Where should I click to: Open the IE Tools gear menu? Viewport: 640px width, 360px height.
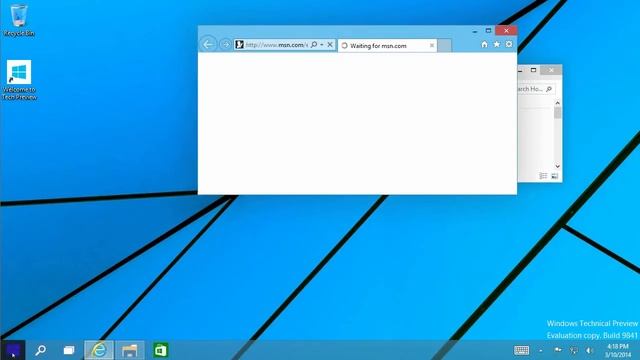click(x=509, y=44)
